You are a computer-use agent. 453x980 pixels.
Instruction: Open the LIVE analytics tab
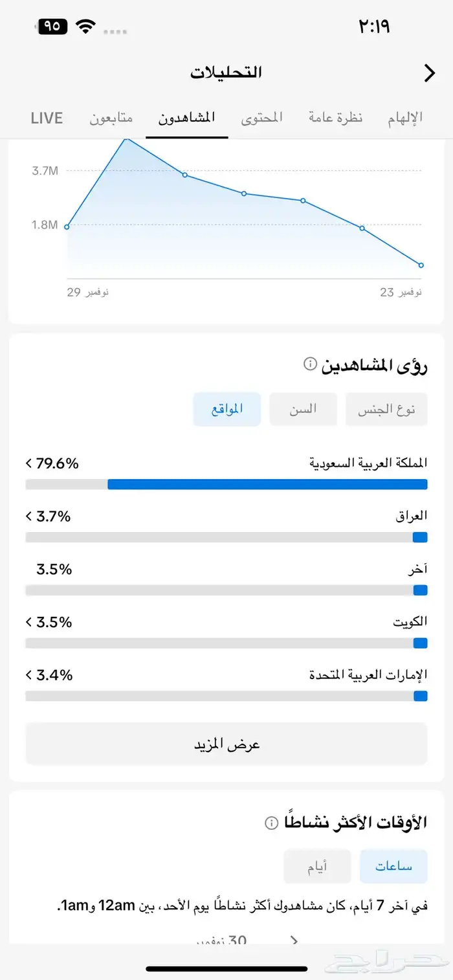(45, 118)
